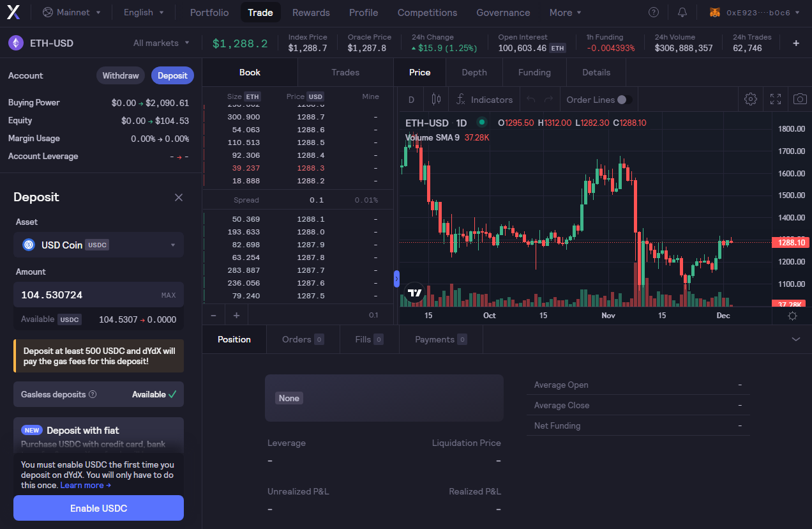Click MAX in the amount field
The height and width of the screenshot is (529, 812).
click(x=169, y=295)
